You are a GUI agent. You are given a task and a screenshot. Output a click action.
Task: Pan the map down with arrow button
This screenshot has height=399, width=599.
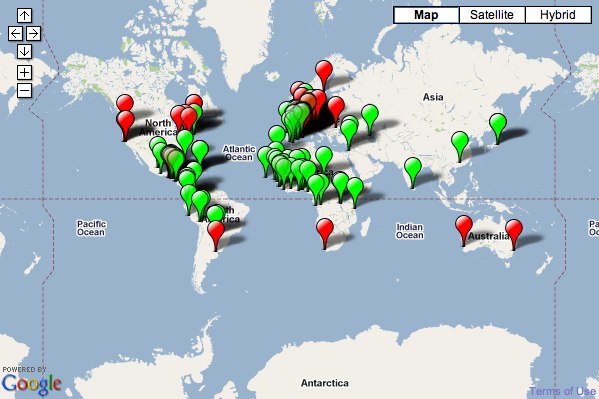[x=24, y=51]
